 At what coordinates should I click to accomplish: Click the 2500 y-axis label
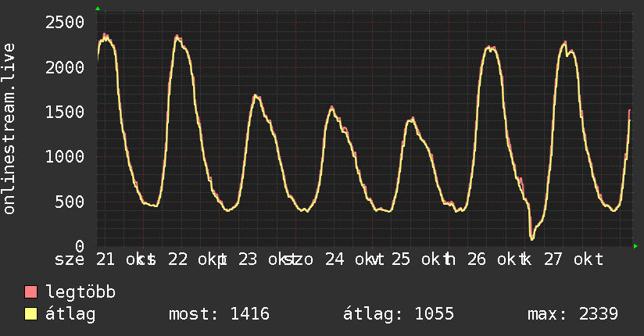click(x=65, y=22)
